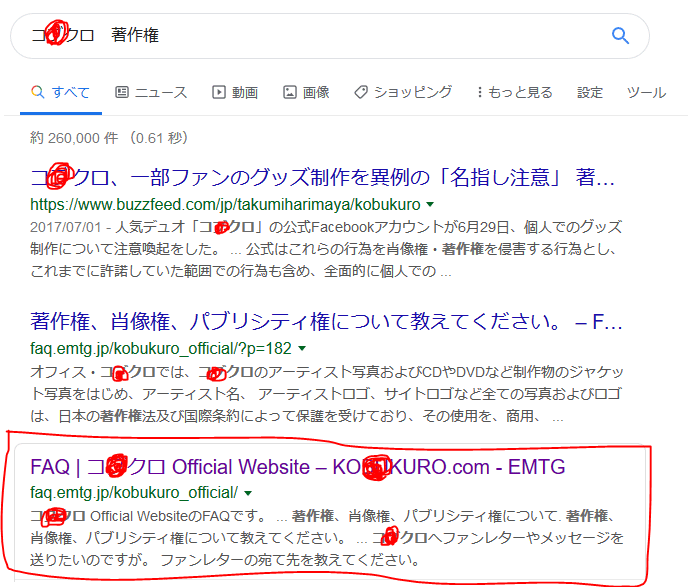The width and height of the screenshot is (688, 587).
Task: Click the play icon on 動画 tab
Action: coord(219,92)
